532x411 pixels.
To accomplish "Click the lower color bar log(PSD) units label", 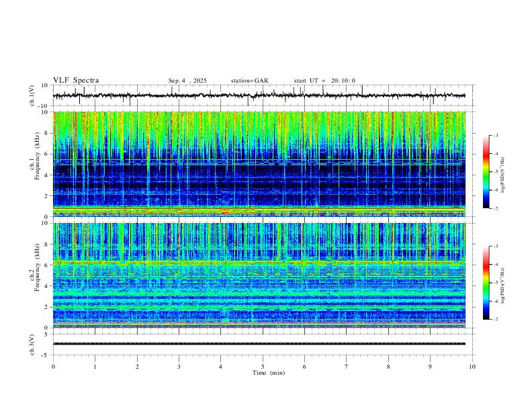I will [502, 285].
